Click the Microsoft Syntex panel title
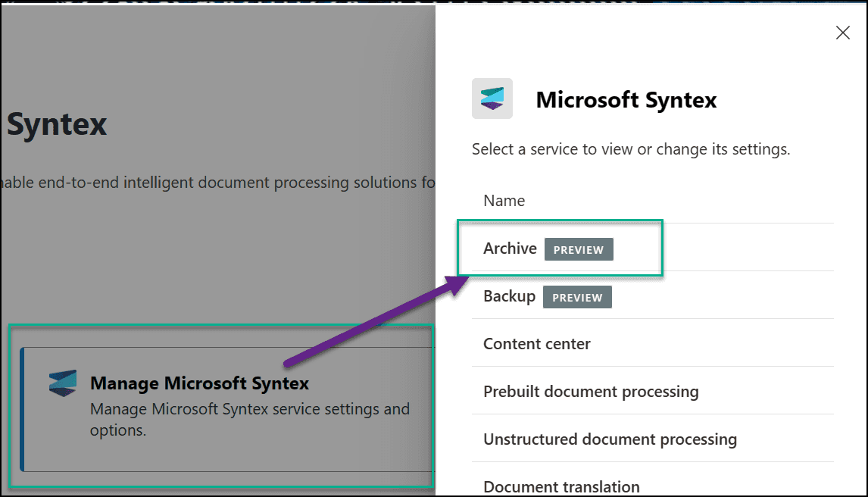The image size is (868, 497). tap(626, 99)
